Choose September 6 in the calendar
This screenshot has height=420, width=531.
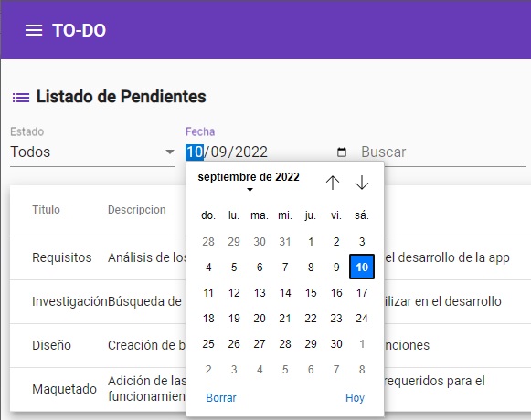point(260,267)
